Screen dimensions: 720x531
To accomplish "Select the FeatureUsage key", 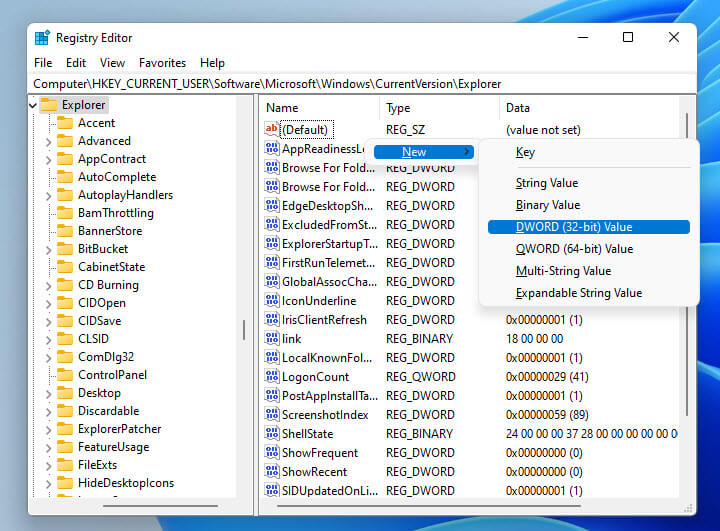I will click(x=113, y=447).
